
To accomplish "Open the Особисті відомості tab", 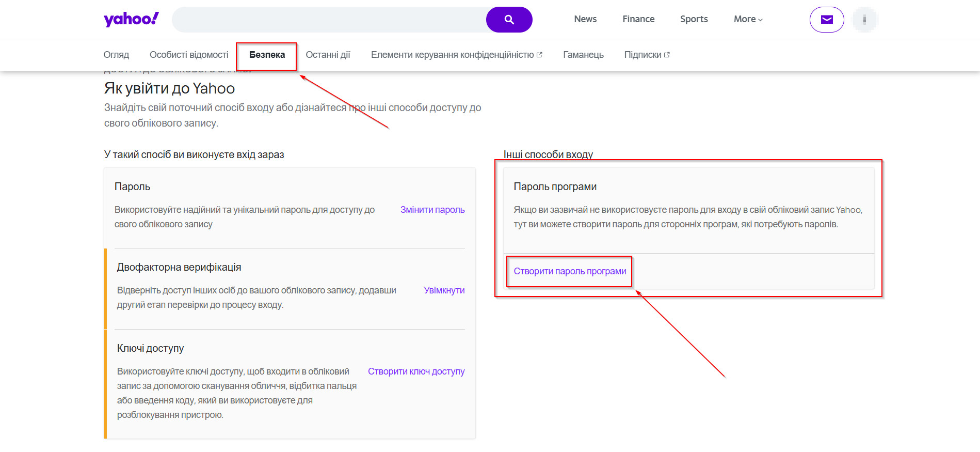I will coord(189,55).
